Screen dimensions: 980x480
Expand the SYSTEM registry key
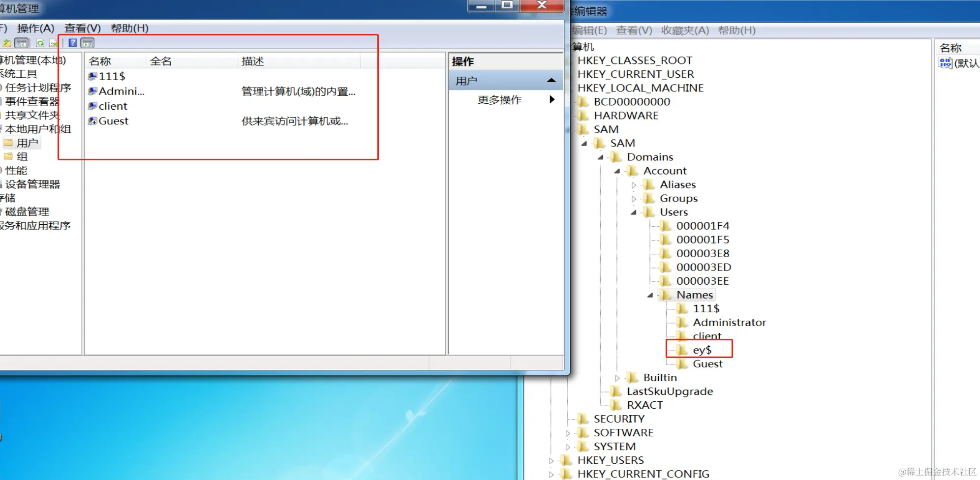click(x=568, y=447)
